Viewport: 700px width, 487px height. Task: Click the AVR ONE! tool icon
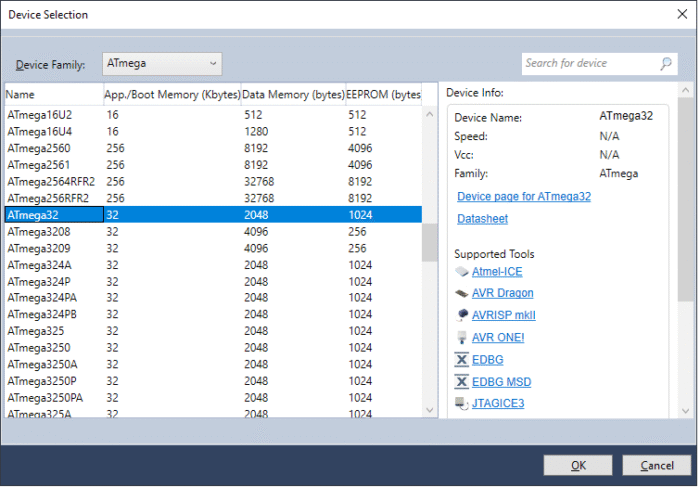(x=462, y=337)
